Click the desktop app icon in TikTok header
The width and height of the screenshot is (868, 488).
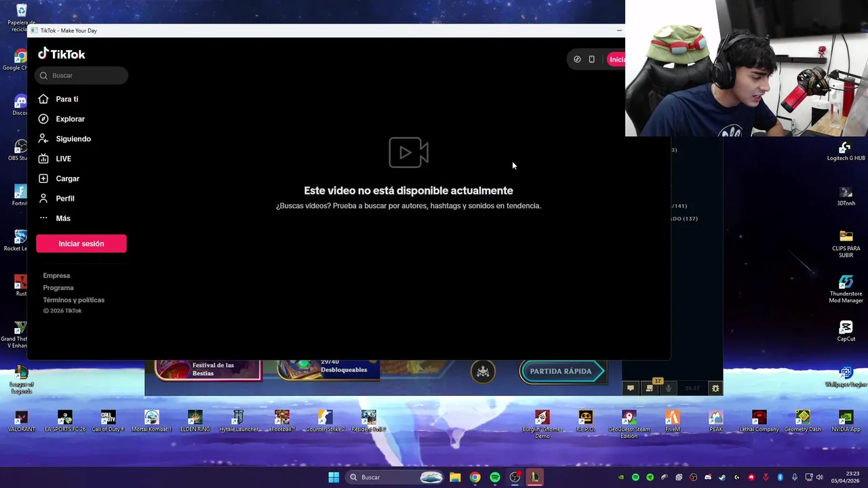[577, 59]
